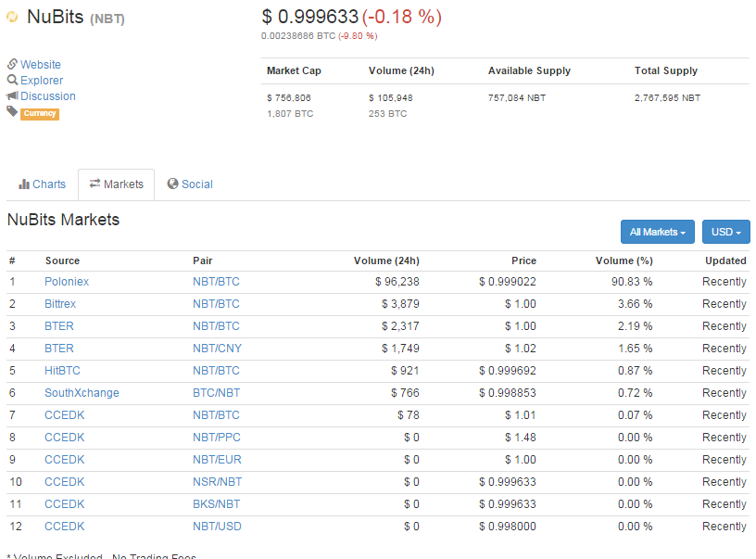Screen dimensions: 756x559
Task: Click the Volume (%) column header
Action: [x=624, y=260]
